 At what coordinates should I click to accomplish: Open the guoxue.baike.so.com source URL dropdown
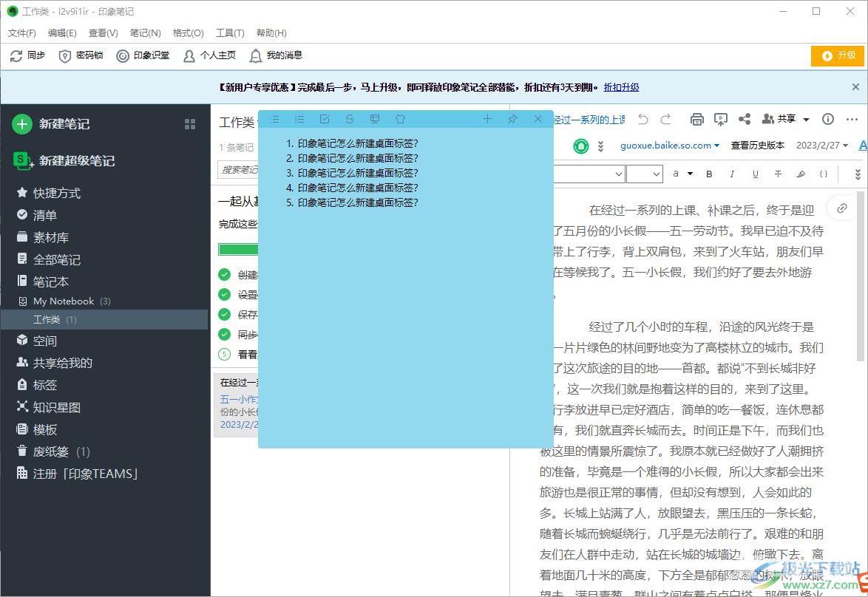[x=670, y=146]
